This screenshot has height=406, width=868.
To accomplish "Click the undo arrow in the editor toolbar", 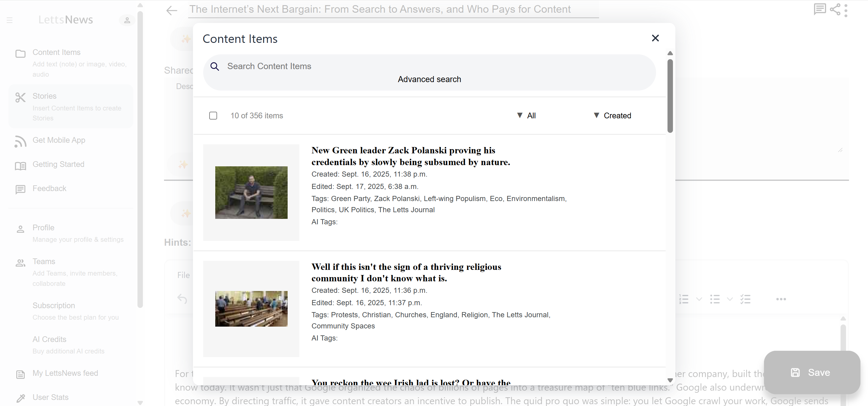I will [x=182, y=299].
